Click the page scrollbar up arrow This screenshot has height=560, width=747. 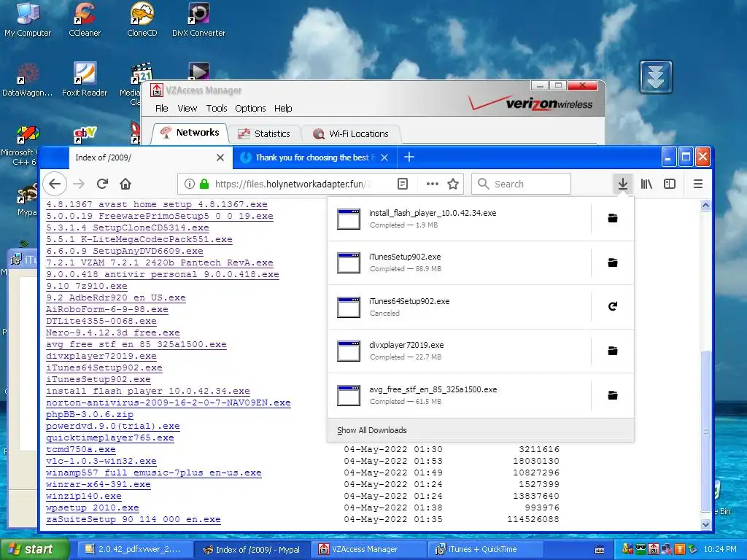pyautogui.click(x=705, y=205)
